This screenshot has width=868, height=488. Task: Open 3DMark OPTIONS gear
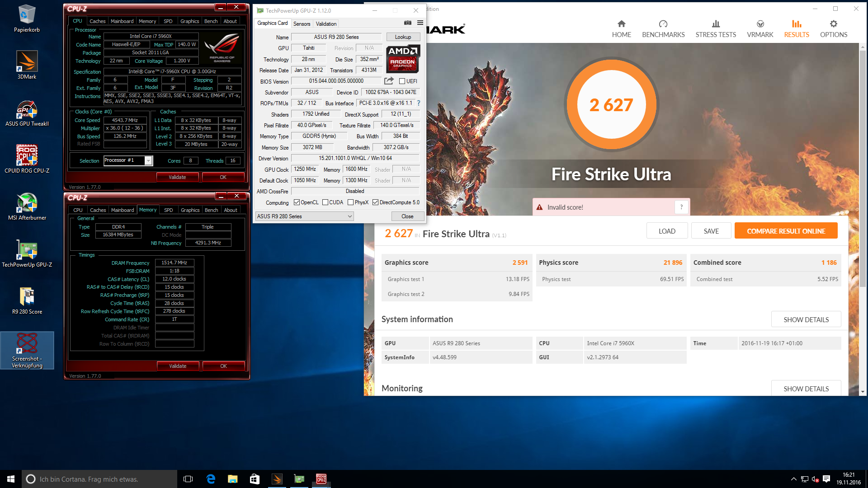tap(834, 29)
